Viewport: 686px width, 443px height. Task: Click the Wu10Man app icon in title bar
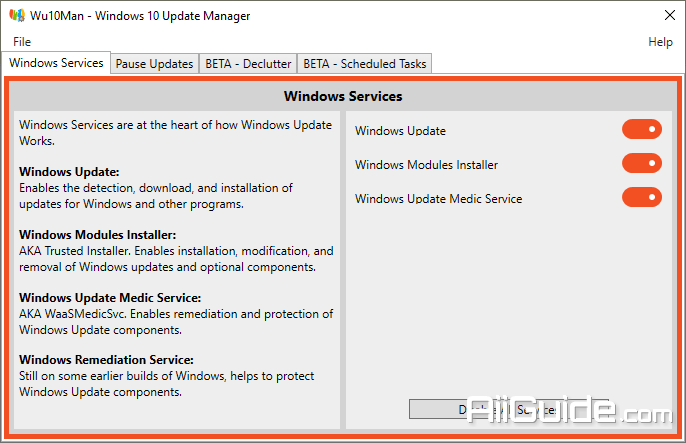tap(18, 15)
